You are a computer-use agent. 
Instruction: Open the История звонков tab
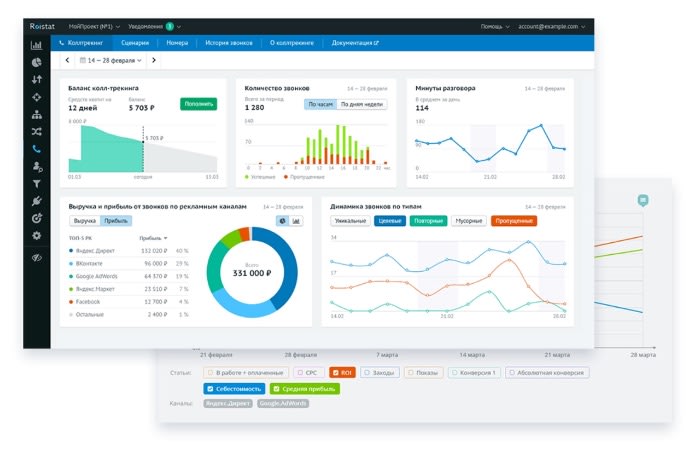[x=229, y=43]
